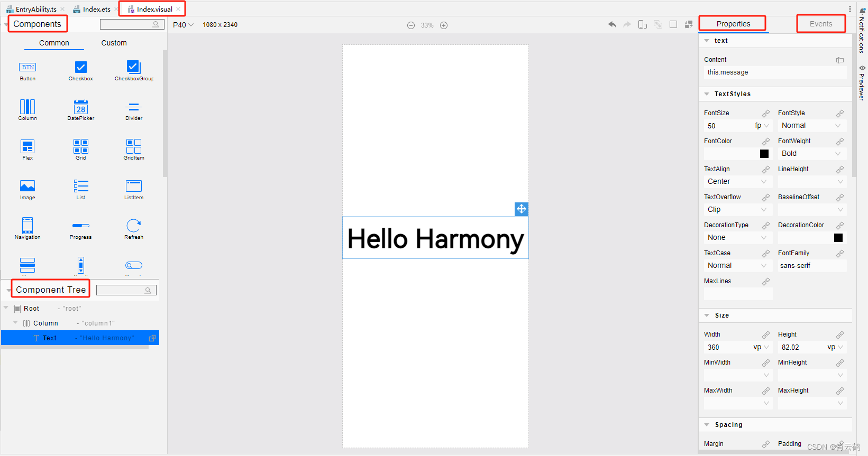This screenshot has height=456, width=868.
Task: Open the multi-device preview phone icon
Action: tap(643, 24)
